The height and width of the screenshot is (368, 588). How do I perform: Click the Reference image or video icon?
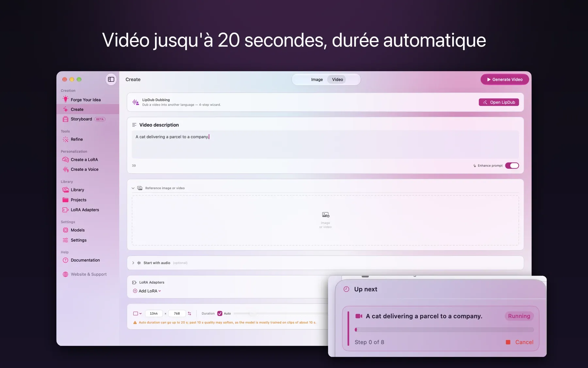click(140, 188)
